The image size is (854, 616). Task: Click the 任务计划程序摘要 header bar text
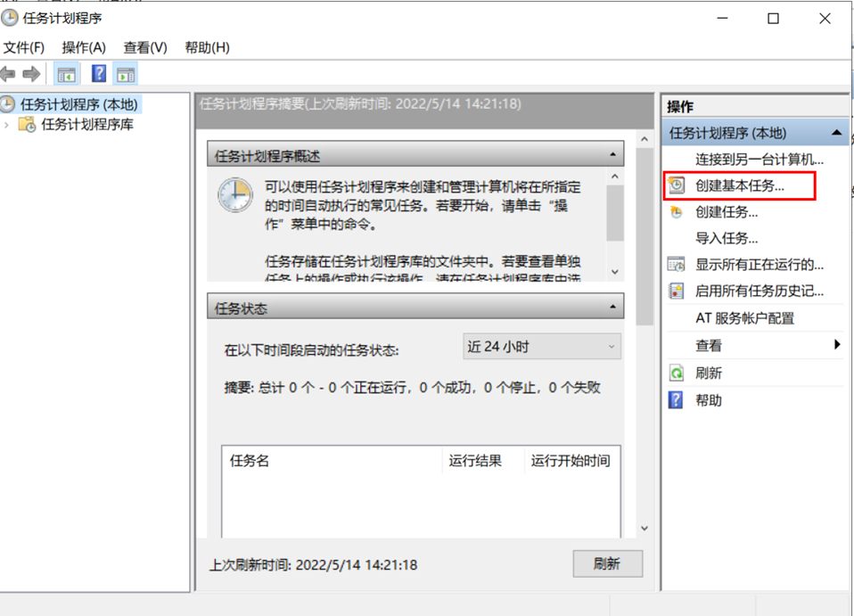pyautogui.click(x=360, y=103)
